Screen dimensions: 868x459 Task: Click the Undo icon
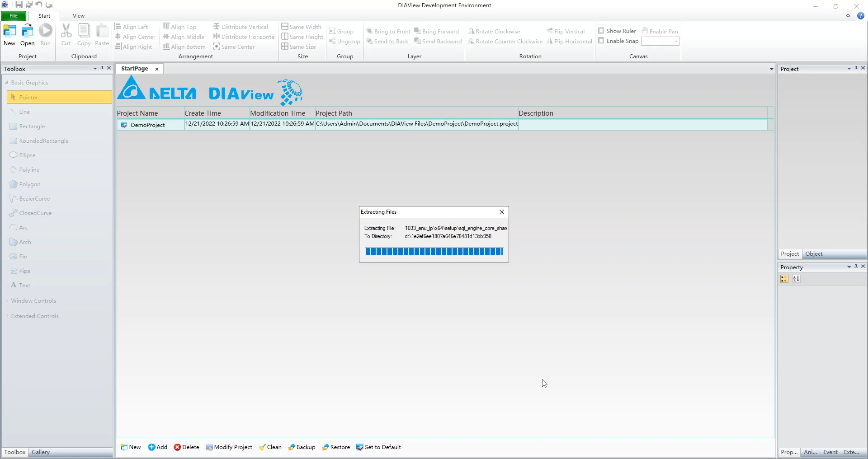tap(39, 5)
